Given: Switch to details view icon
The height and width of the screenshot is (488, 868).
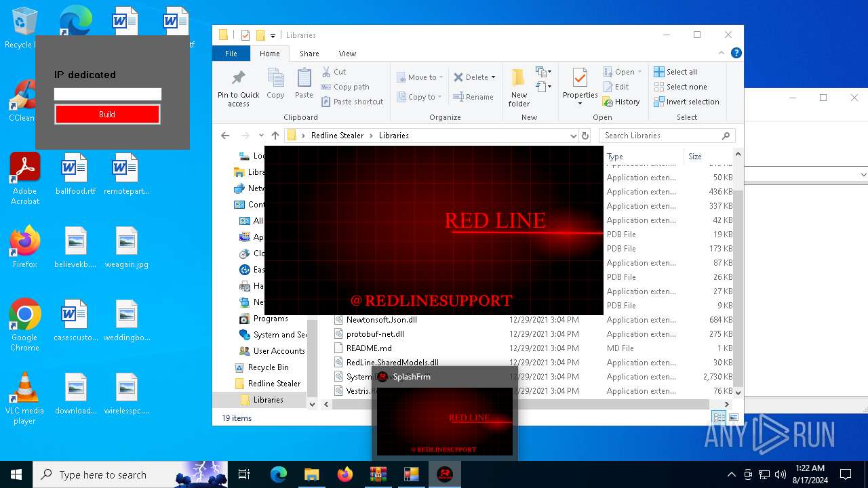Looking at the screenshot, I should [719, 418].
